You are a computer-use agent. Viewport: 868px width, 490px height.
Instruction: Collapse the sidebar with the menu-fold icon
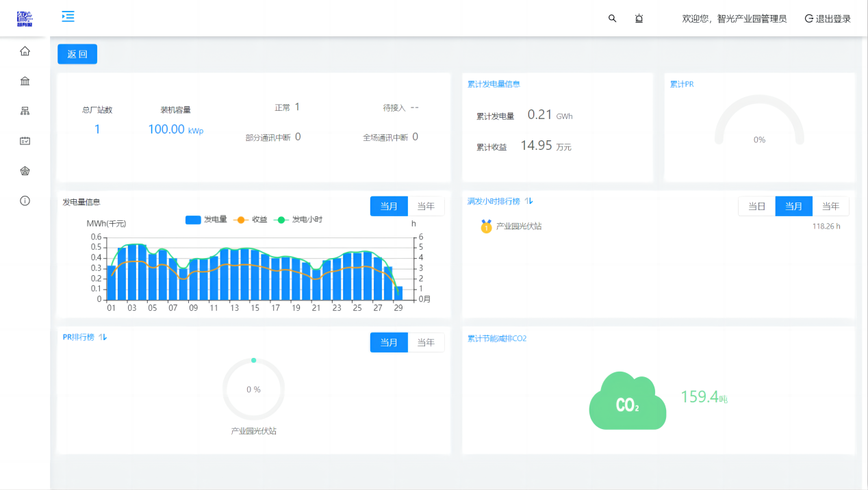(68, 16)
